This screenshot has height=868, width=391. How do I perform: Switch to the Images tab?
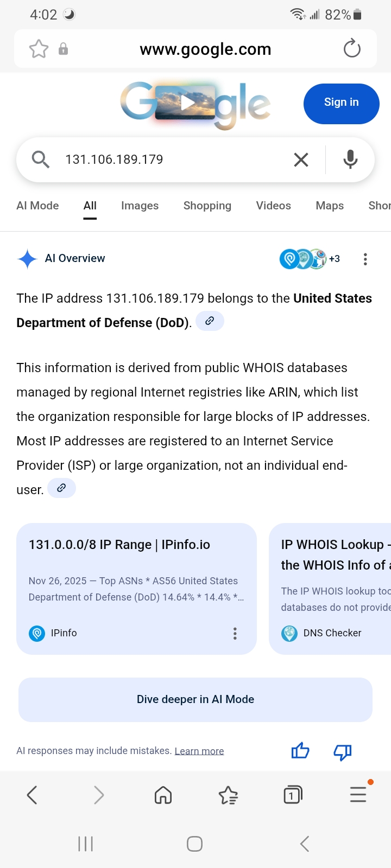[x=140, y=206]
